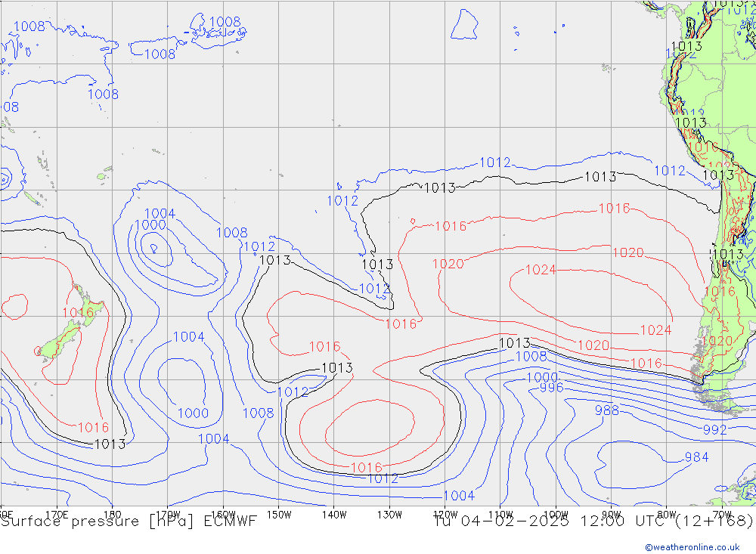756x554 pixels.
Task: Click New Zealand's South Island on map
Action: 59,342
